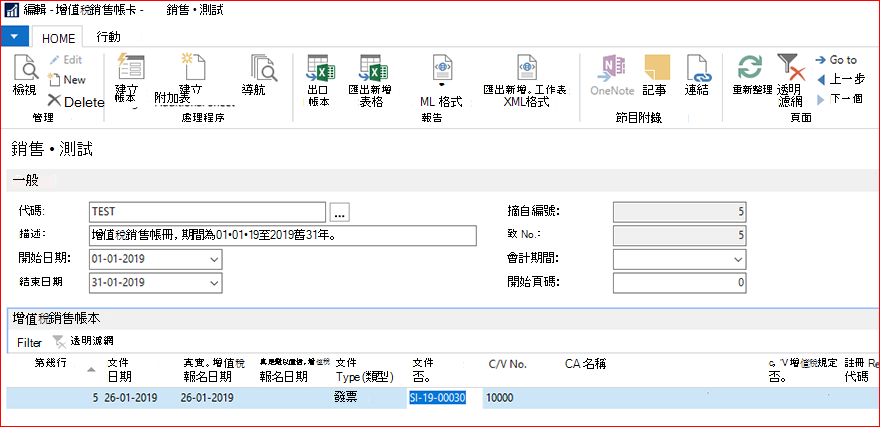Click the 記事 (Notes) sticky note icon

coord(657,68)
